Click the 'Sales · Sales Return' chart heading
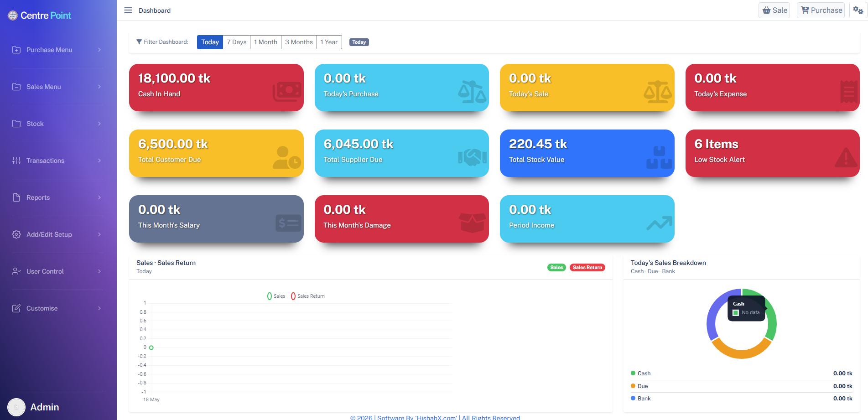The width and height of the screenshot is (868, 420). click(x=166, y=263)
